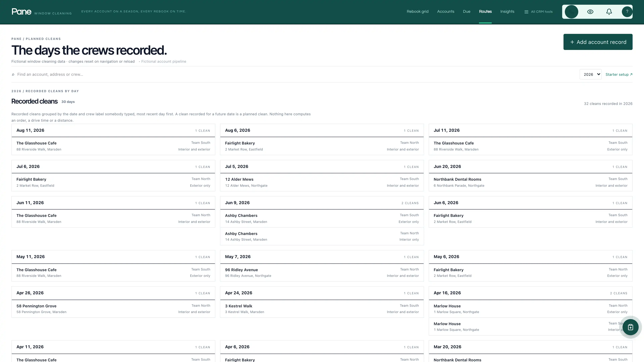Open Glasshouse Cafe clean on Aug 11
The image size is (644, 362).
pyautogui.click(x=113, y=146)
